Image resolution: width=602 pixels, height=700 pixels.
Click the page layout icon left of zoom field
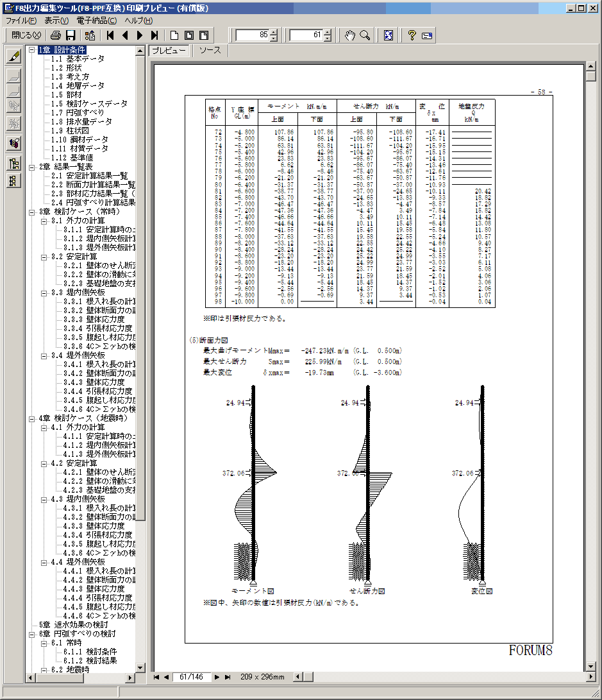[x=204, y=35]
